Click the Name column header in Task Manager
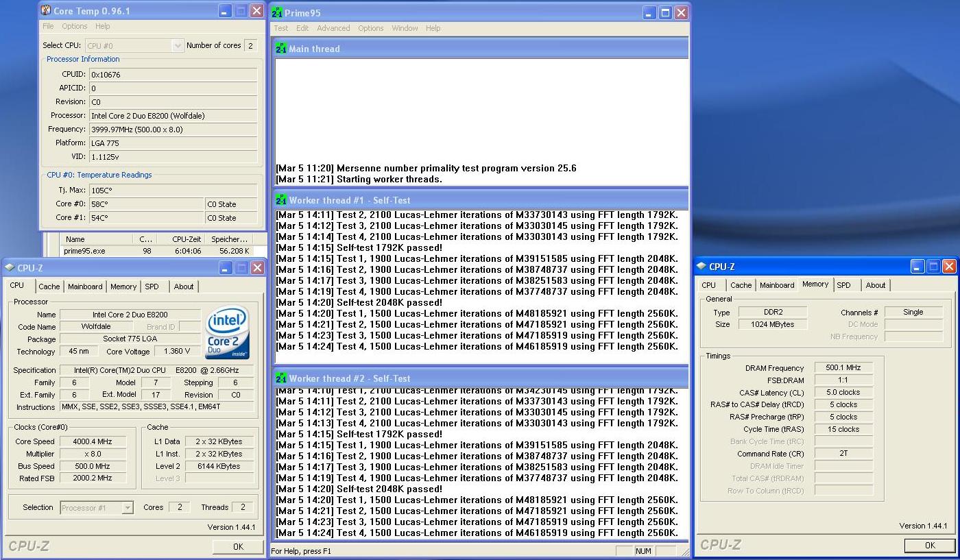 tap(97, 239)
